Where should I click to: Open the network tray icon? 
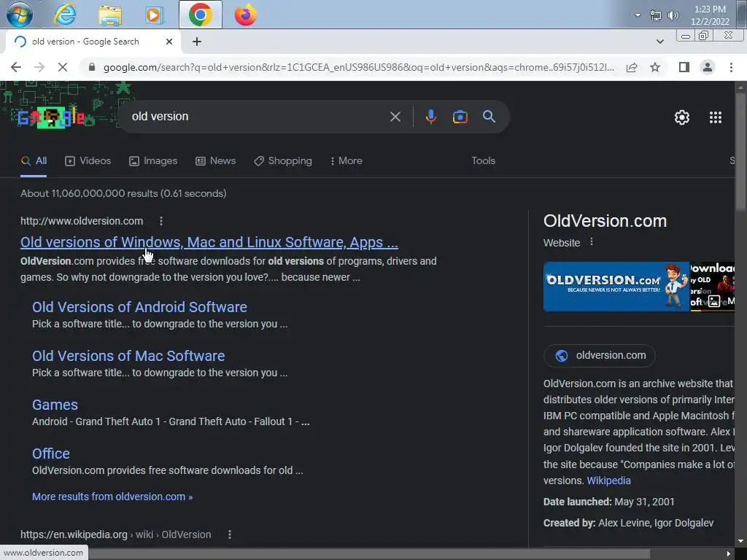coord(656,15)
